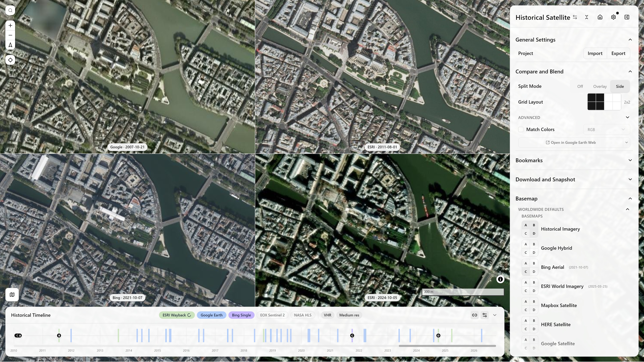Open dropdown arrow next to Google Earth Web
The height and width of the screenshot is (362, 644).
point(627,143)
